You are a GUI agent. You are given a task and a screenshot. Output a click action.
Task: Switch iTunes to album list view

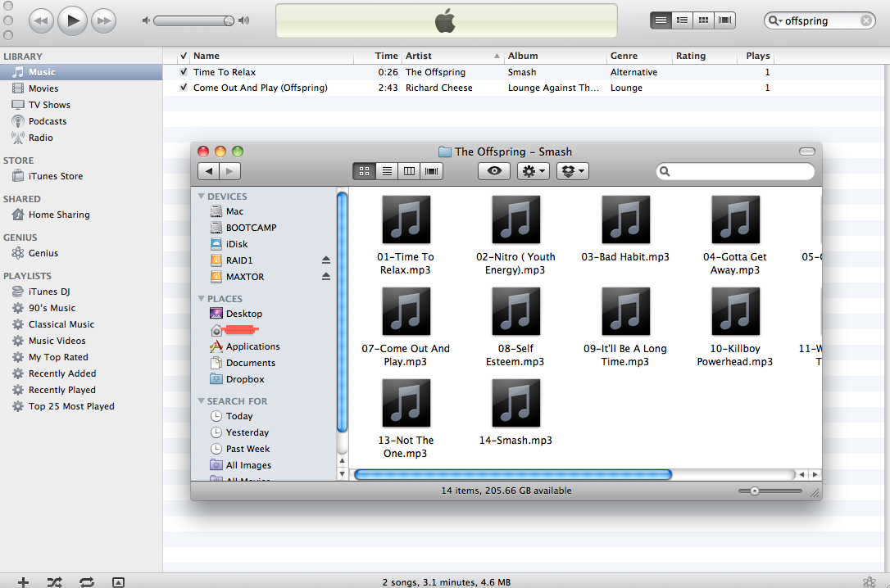(x=683, y=20)
